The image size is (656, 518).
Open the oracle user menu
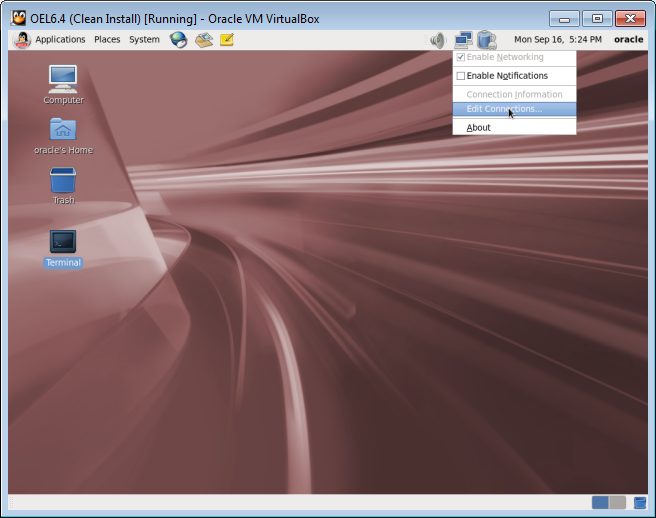point(628,39)
